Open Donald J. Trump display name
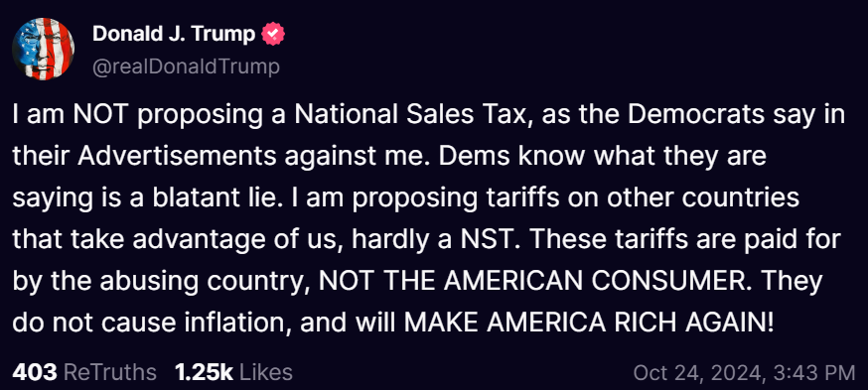 [174, 35]
